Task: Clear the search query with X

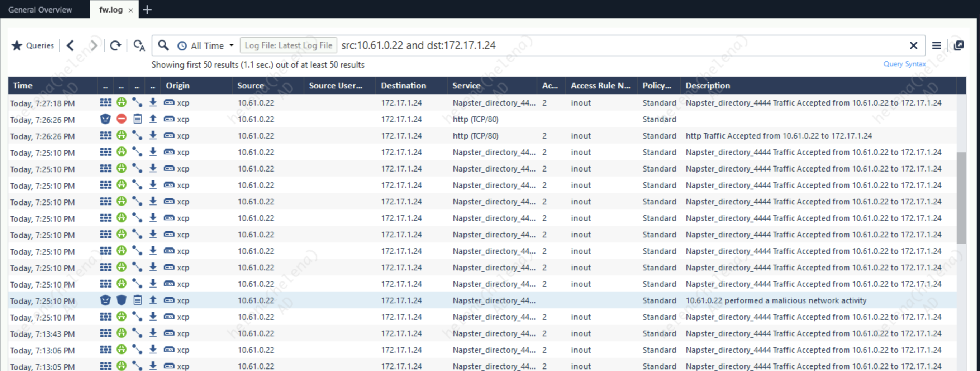Action: click(913, 45)
